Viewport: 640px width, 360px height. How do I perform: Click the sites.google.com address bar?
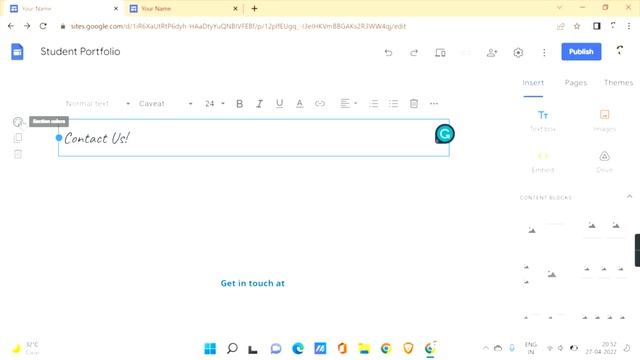(x=238, y=26)
